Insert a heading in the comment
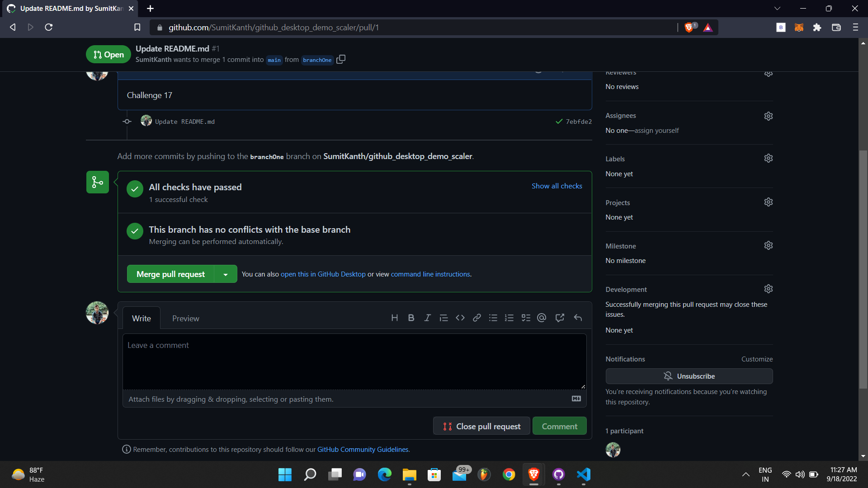Screen dimensions: 868x488 tap(395, 318)
